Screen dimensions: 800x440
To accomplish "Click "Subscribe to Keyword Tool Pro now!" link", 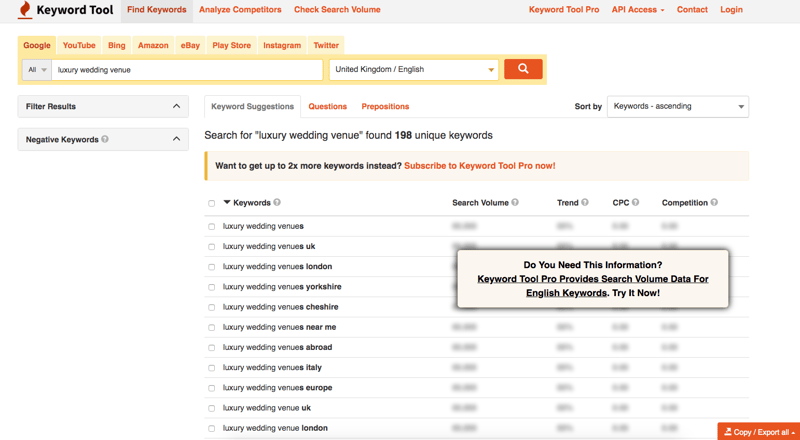I will 480,166.
